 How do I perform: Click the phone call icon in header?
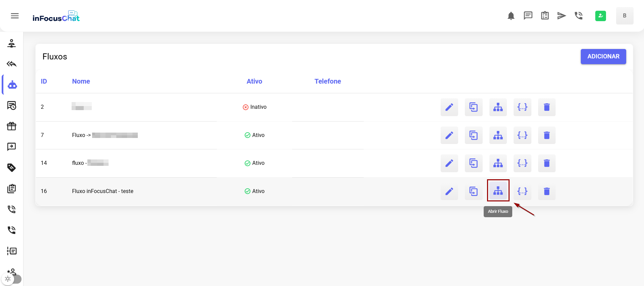tap(578, 16)
